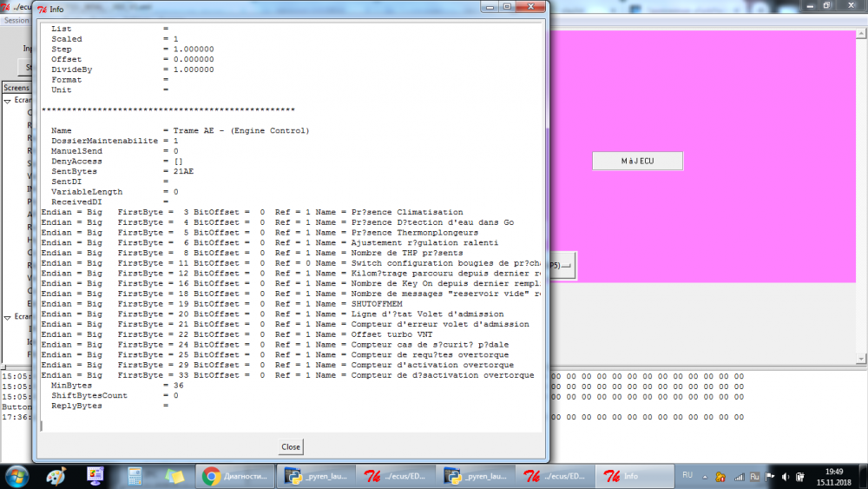Open the clock showing 19:49
This screenshot has height=489, width=868.
tap(834, 477)
